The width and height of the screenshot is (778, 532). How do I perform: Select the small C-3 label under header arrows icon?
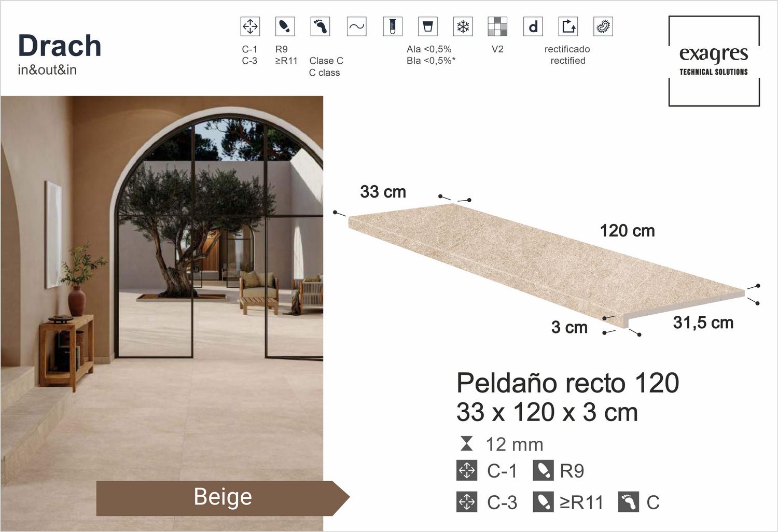[249, 61]
